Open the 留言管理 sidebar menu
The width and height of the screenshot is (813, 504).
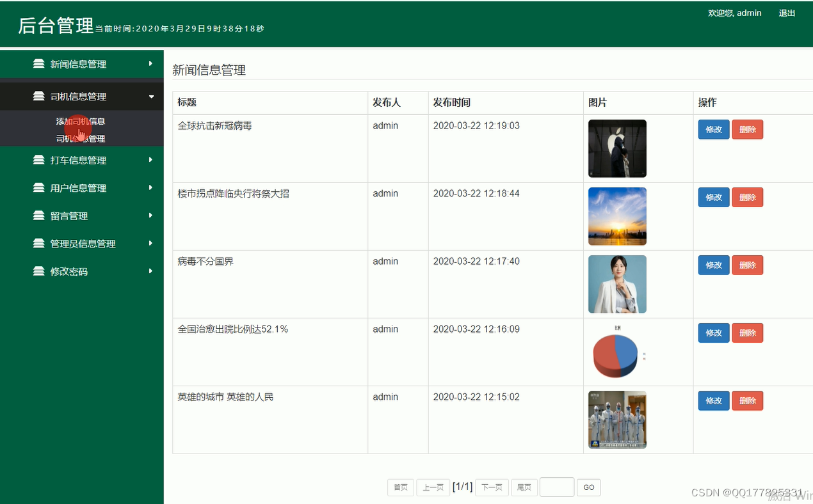pyautogui.click(x=82, y=216)
